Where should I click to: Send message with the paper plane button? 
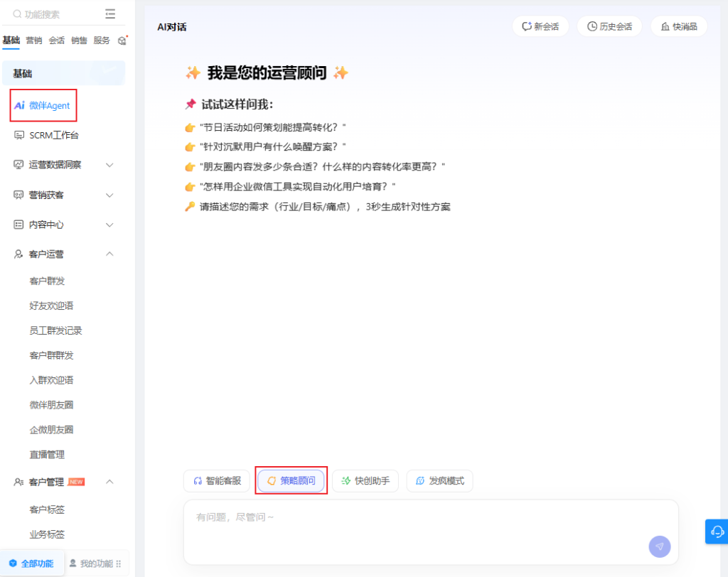pyautogui.click(x=659, y=547)
